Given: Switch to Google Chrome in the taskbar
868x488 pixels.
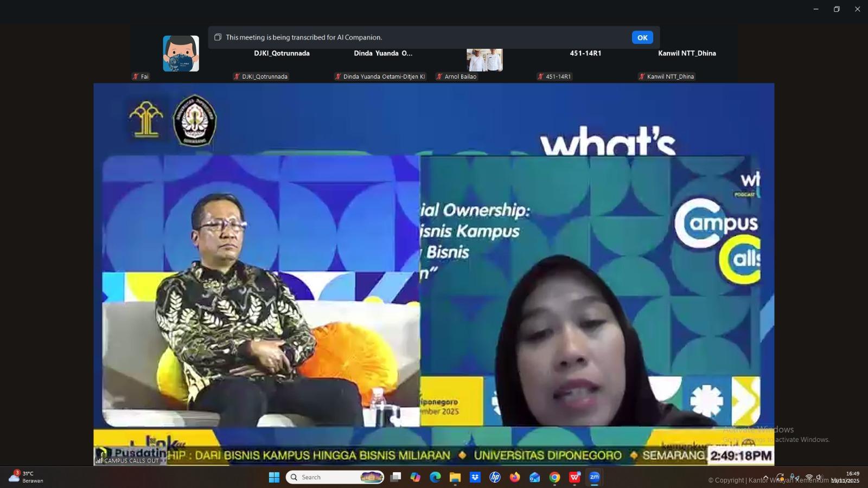Looking at the screenshot, I should (x=554, y=477).
